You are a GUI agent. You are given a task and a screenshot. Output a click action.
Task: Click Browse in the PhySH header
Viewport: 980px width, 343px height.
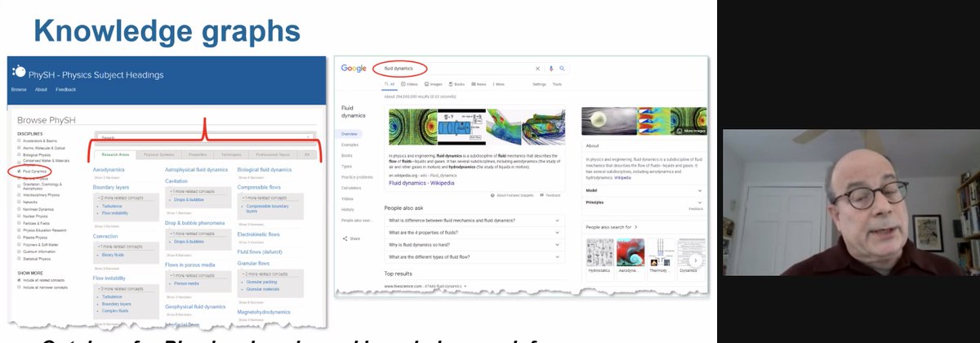19,89
